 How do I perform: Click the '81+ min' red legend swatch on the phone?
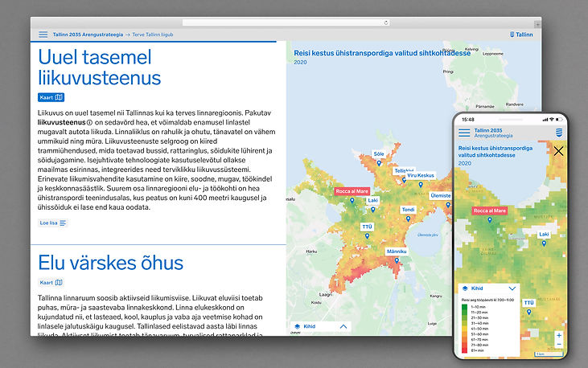(x=464, y=350)
